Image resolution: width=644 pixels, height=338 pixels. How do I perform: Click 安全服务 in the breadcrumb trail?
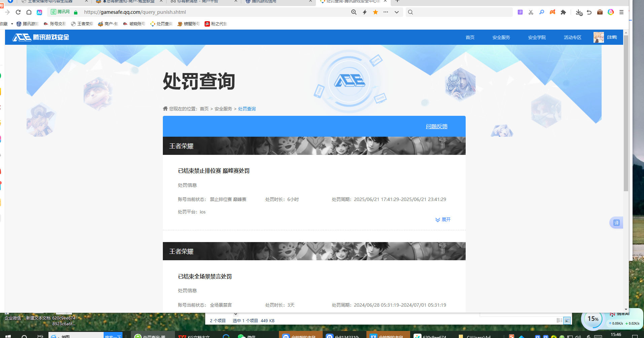223,109
